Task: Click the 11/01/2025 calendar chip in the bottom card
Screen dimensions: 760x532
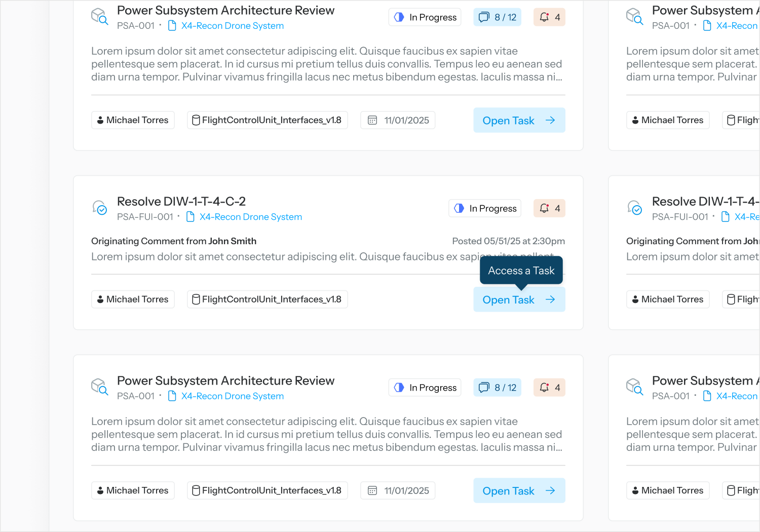Action: [398, 490]
